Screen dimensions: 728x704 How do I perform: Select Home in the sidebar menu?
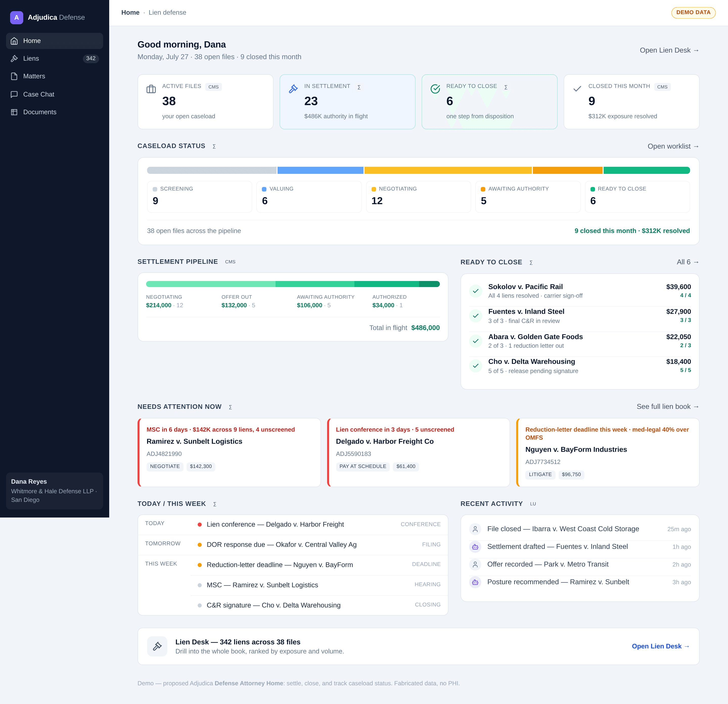(x=55, y=41)
